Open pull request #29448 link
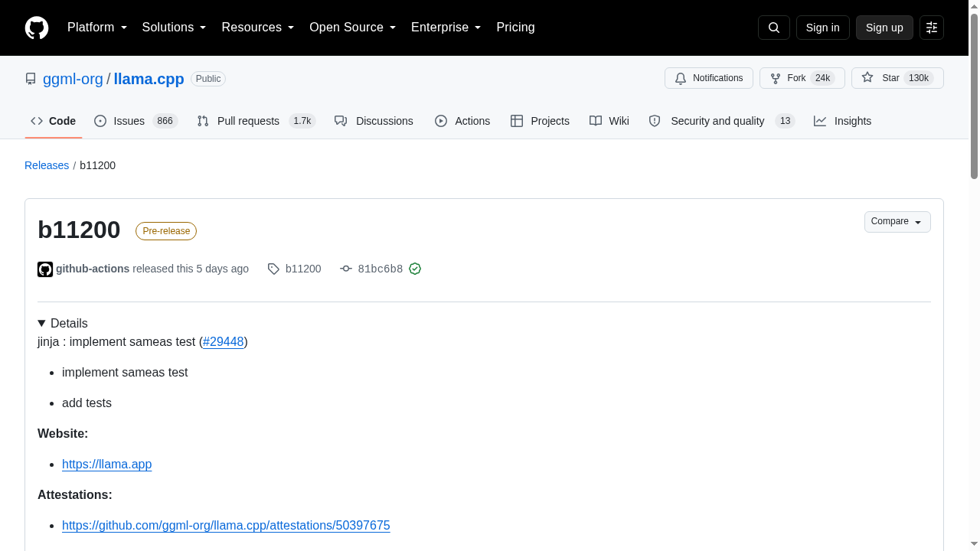980x551 pixels. click(224, 342)
